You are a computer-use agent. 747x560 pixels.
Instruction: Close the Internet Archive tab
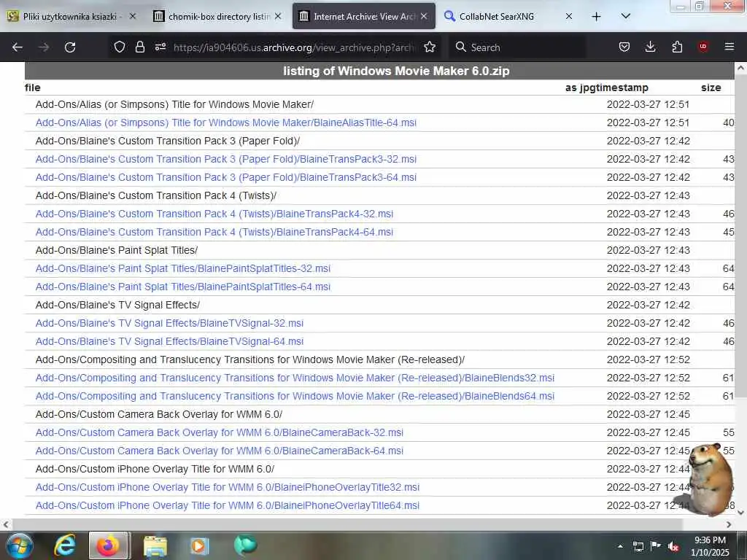point(424,16)
